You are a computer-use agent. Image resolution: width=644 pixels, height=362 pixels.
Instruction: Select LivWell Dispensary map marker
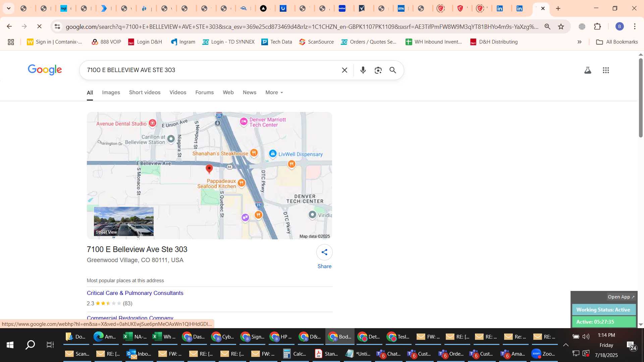(x=273, y=154)
